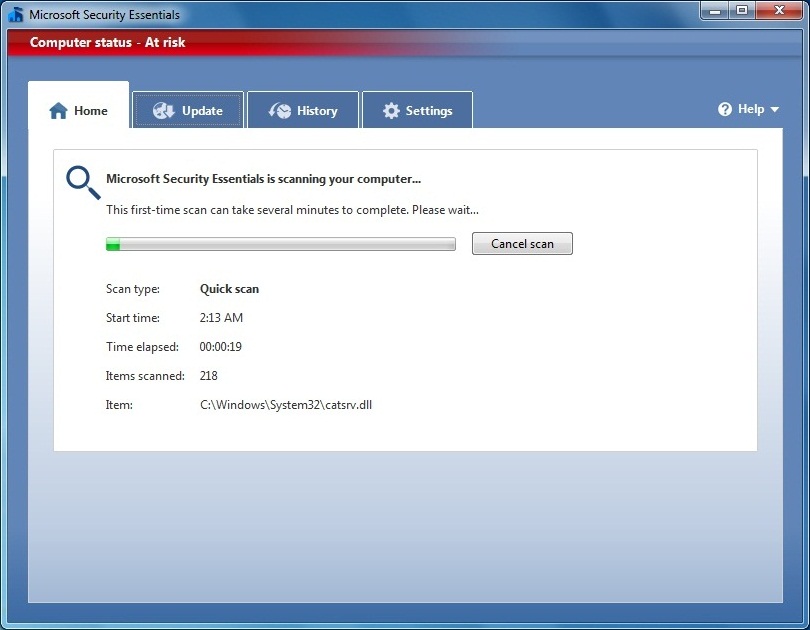The image size is (810, 630).
Task: Click the 'This first-time scan can take several minutes' message
Action: [292, 210]
